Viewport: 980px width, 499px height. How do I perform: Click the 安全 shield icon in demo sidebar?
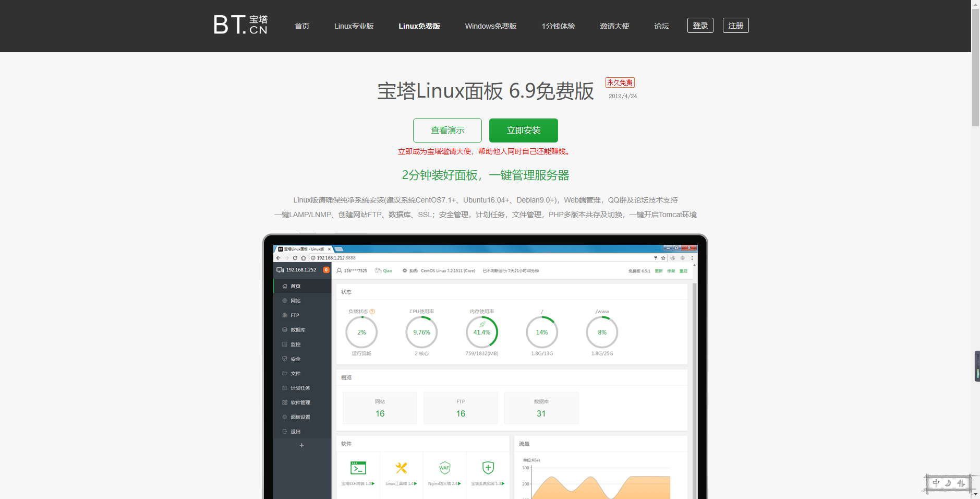pos(285,359)
